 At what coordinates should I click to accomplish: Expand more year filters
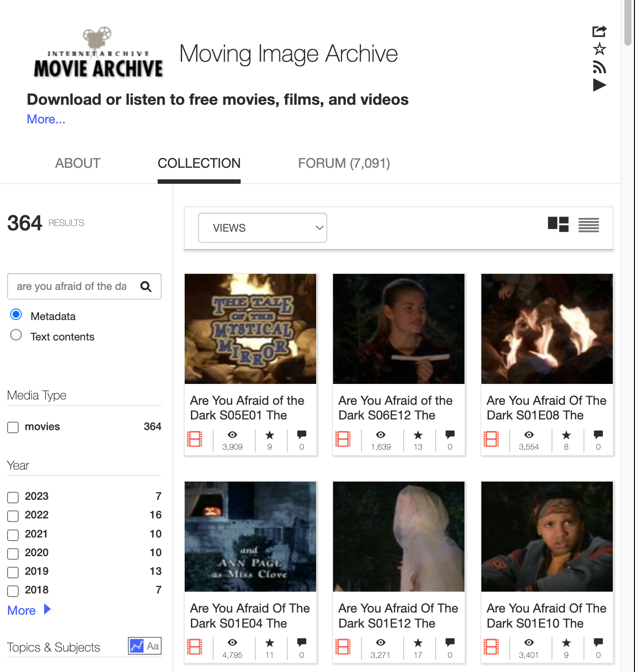(29, 610)
